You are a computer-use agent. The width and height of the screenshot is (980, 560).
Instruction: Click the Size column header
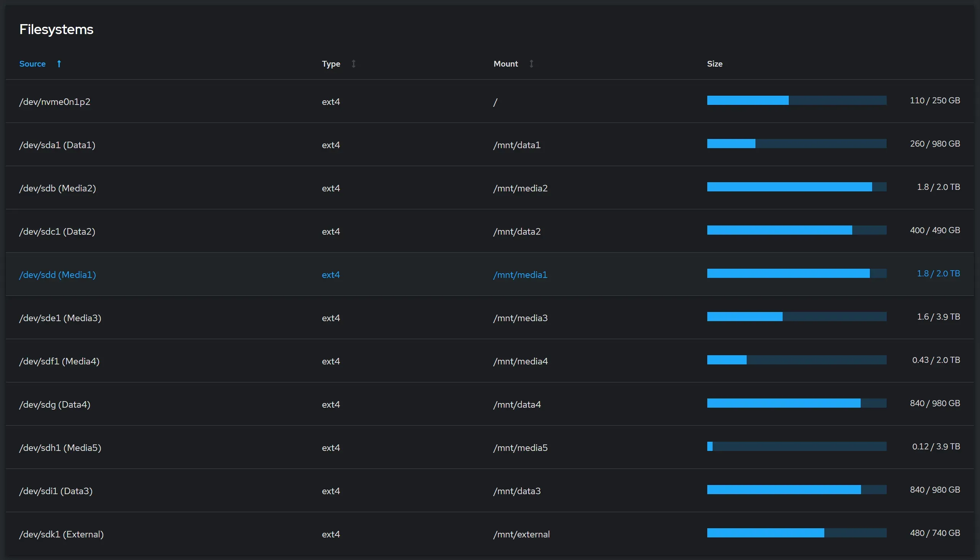coord(714,64)
